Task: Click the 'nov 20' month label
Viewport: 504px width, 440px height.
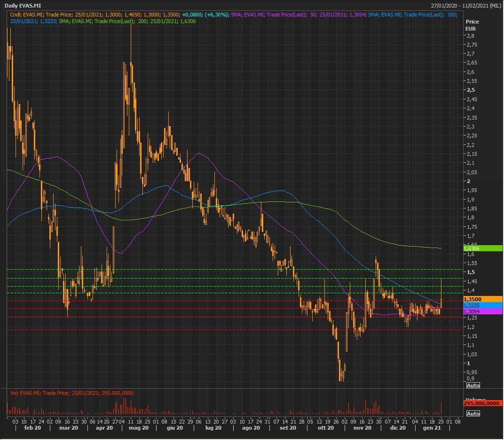Action: click(x=362, y=428)
